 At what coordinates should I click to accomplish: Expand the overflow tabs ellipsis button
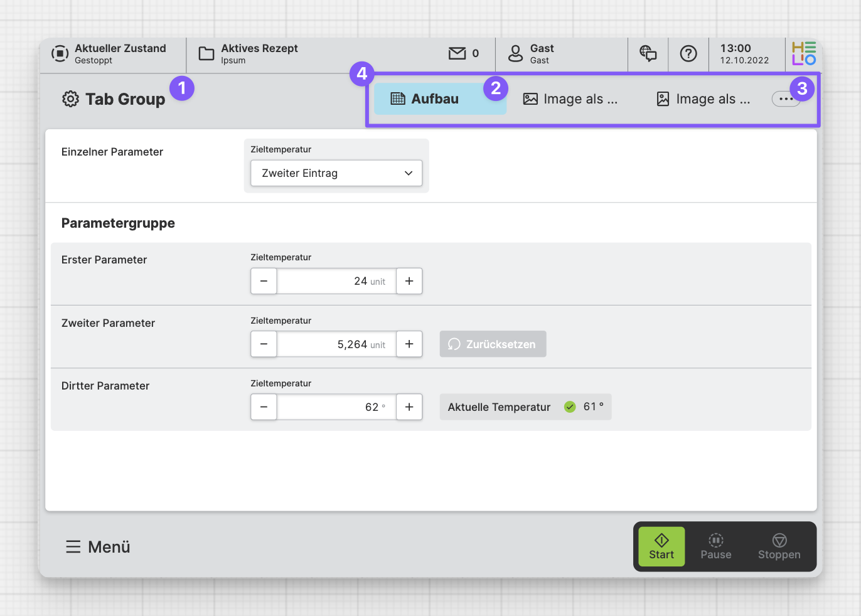785,99
